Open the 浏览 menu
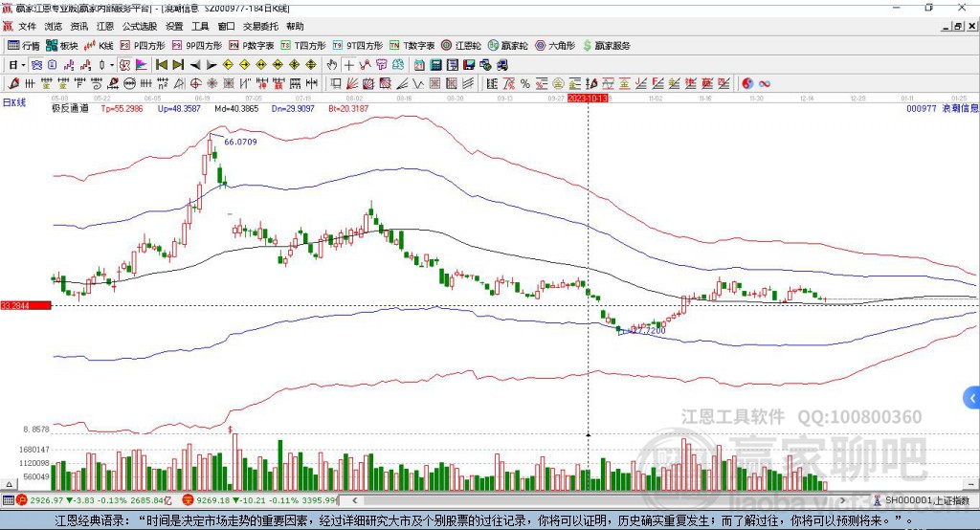Screen dimensions: 980x530 tap(54, 26)
